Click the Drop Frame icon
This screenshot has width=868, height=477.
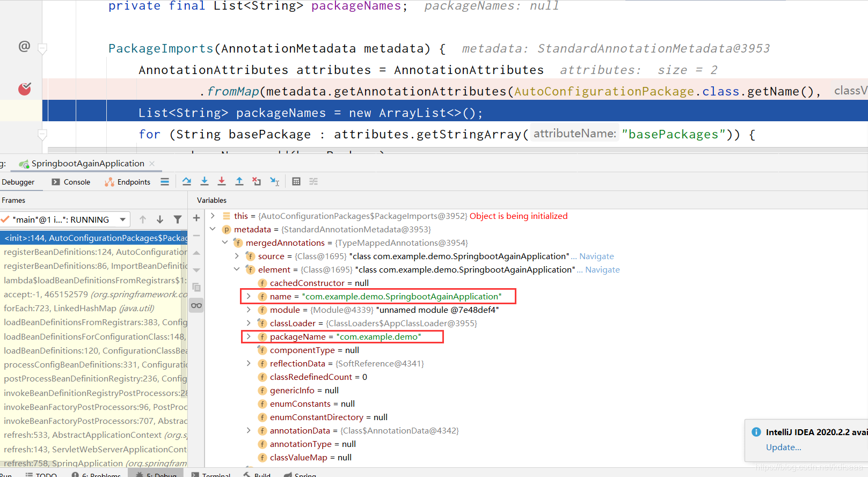tap(257, 181)
